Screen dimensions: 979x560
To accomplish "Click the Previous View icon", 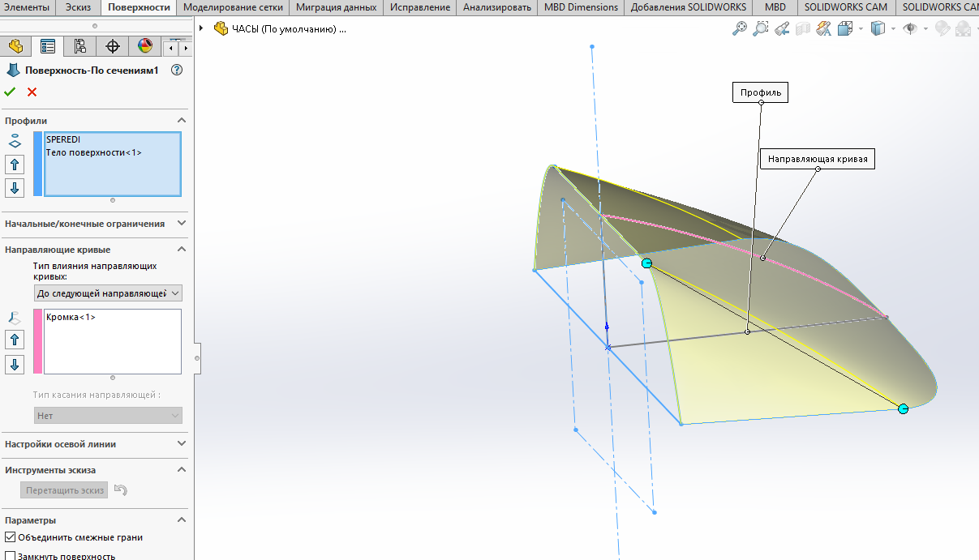I will point(782,29).
